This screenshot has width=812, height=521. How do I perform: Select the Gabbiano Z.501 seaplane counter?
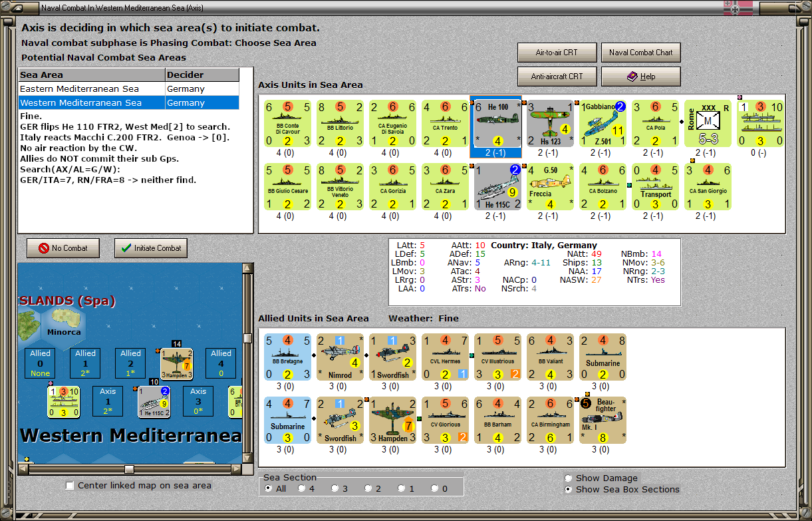603,124
